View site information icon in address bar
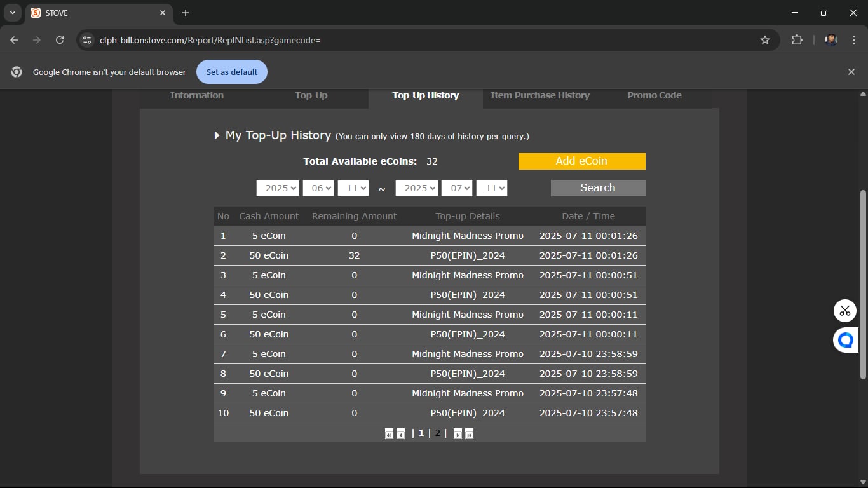868x488 pixels. click(x=87, y=40)
